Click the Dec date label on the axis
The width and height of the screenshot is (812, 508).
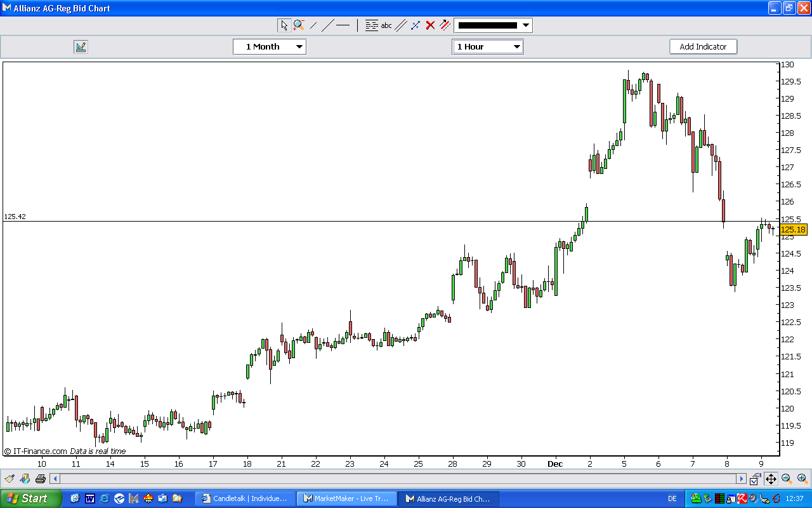point(556,464)
